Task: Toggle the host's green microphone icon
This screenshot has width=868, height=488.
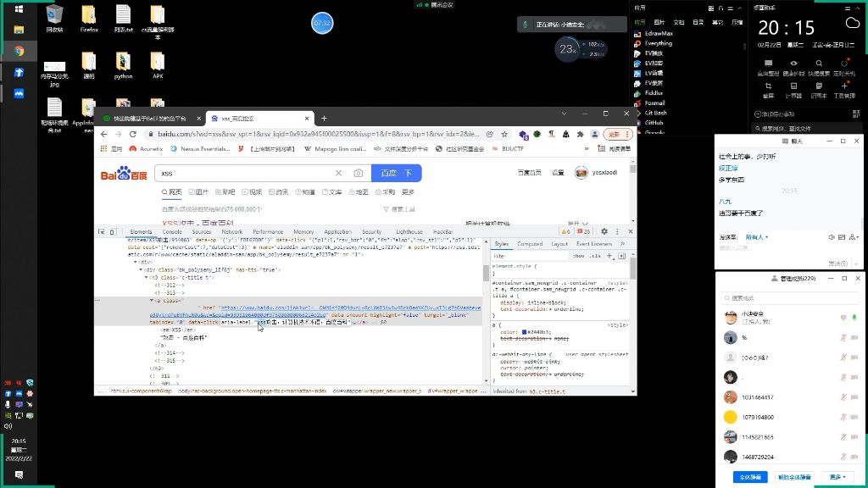Action: 854,317
